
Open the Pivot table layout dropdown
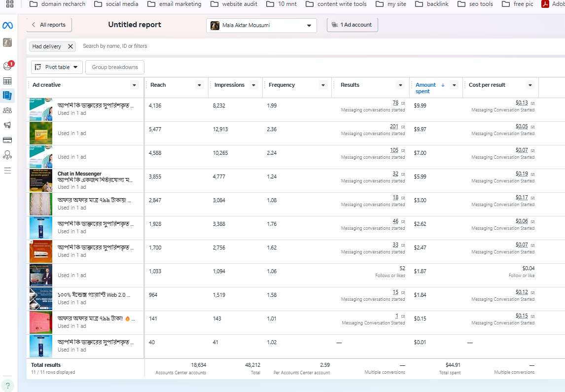tap(57, 67)
